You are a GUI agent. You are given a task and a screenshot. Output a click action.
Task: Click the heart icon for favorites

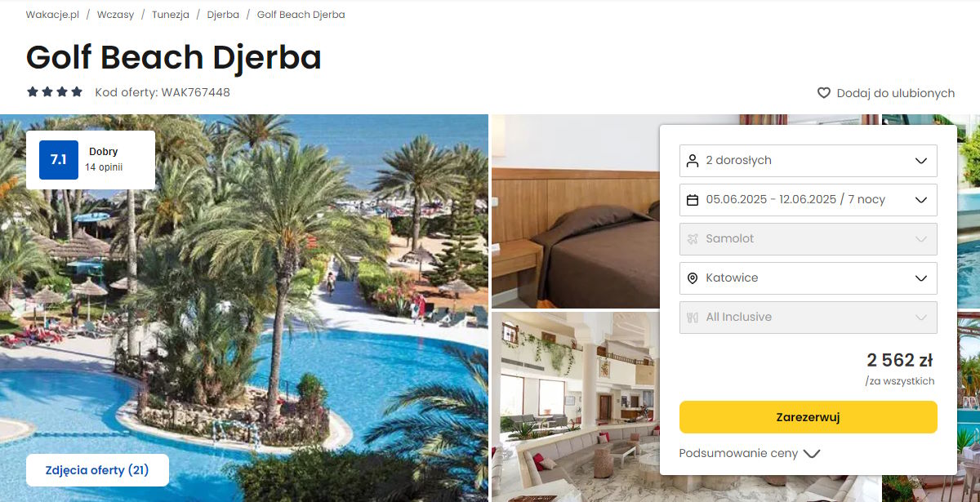click(x=824, y=93)
